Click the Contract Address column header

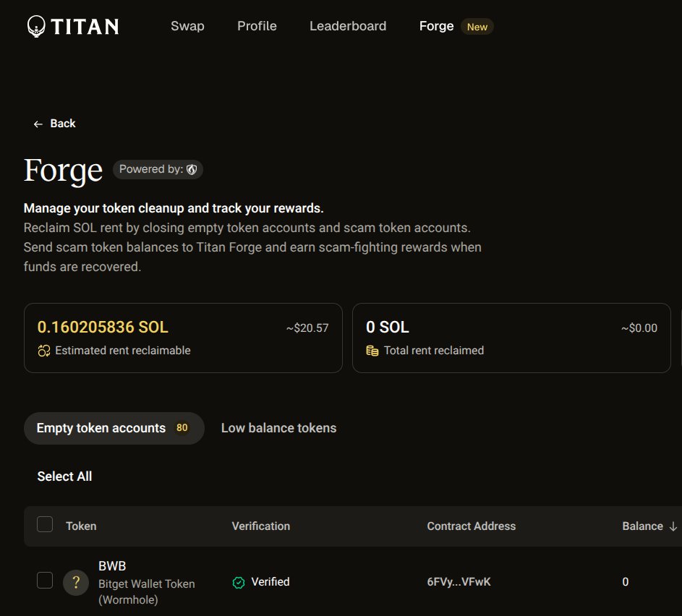coord(472,526)
